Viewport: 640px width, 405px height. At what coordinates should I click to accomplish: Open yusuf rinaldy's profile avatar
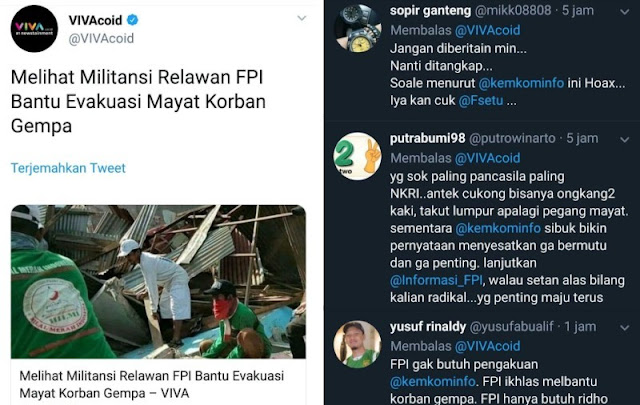[x=358, y=344]
